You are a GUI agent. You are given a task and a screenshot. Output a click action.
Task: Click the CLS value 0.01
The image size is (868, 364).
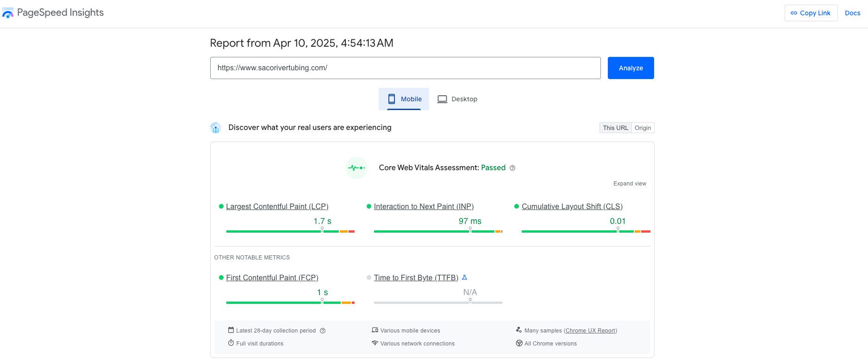pos(618,221)
